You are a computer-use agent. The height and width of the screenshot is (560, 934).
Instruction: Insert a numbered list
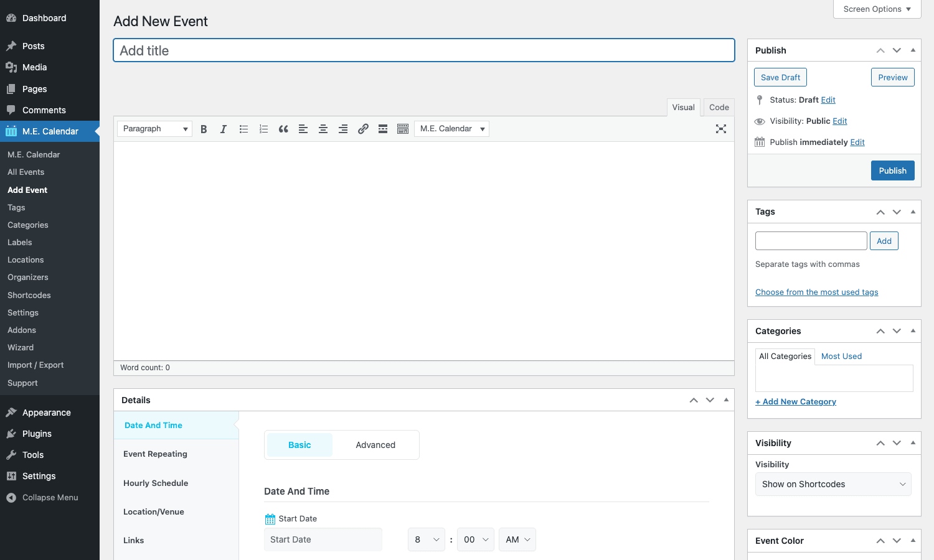pos(263,129)
